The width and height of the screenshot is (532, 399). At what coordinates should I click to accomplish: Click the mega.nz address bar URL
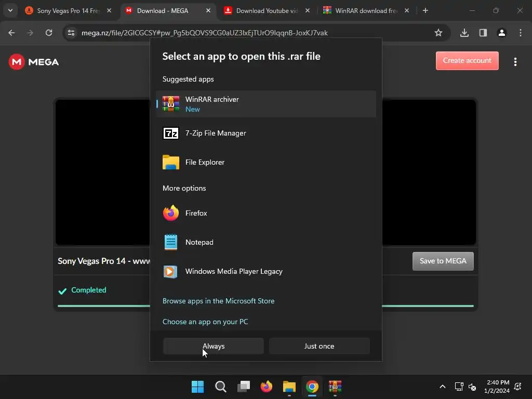pyautogui.click(x=205, y=33)
